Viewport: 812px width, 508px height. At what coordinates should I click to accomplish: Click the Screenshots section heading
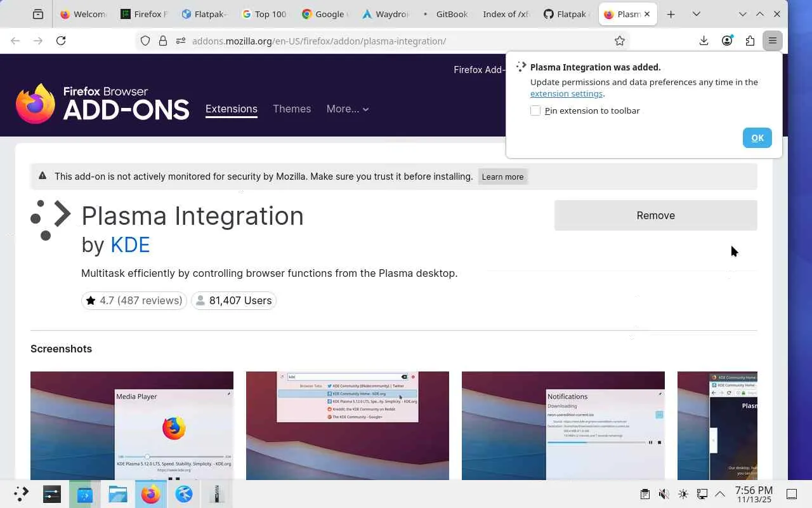pos(61,349)
